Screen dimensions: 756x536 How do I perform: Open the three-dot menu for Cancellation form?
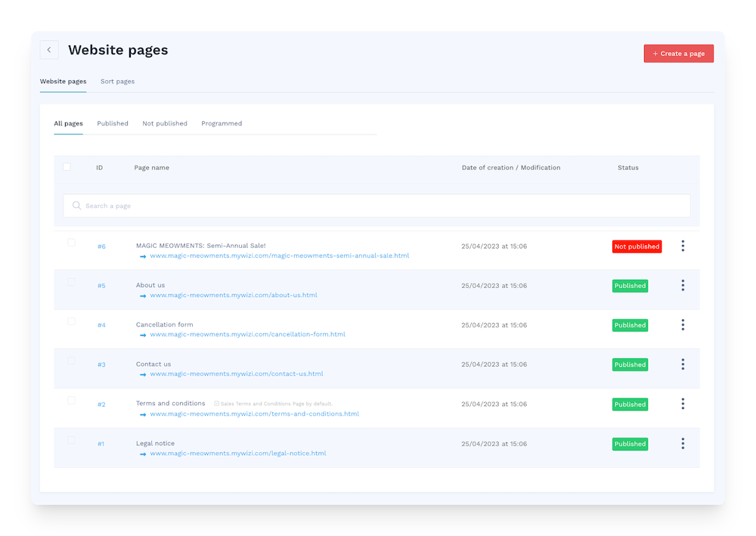[x=683, y=324]
